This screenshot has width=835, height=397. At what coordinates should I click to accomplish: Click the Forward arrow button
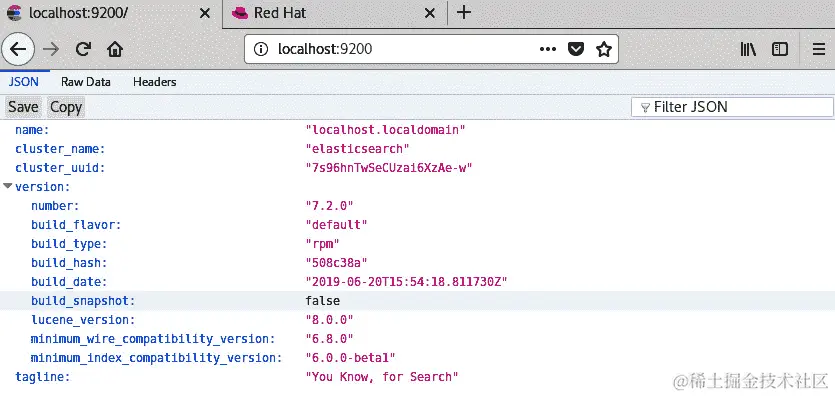[51, 49]
